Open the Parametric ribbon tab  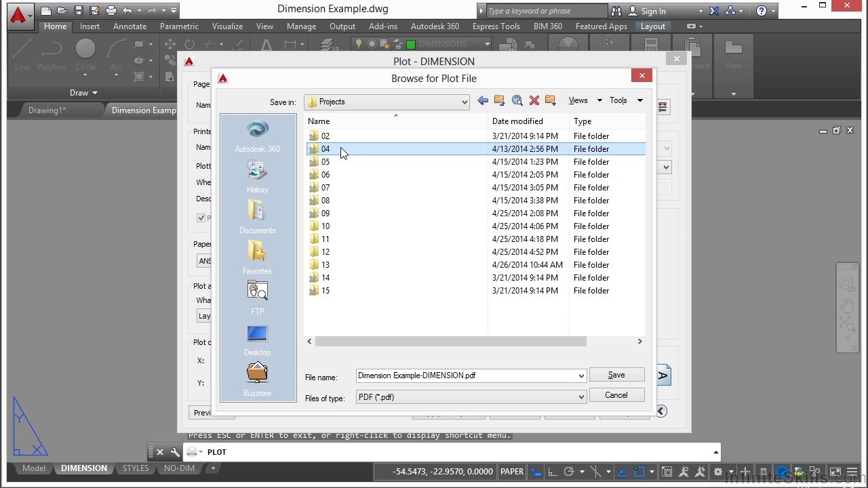(x=179, y=26)
